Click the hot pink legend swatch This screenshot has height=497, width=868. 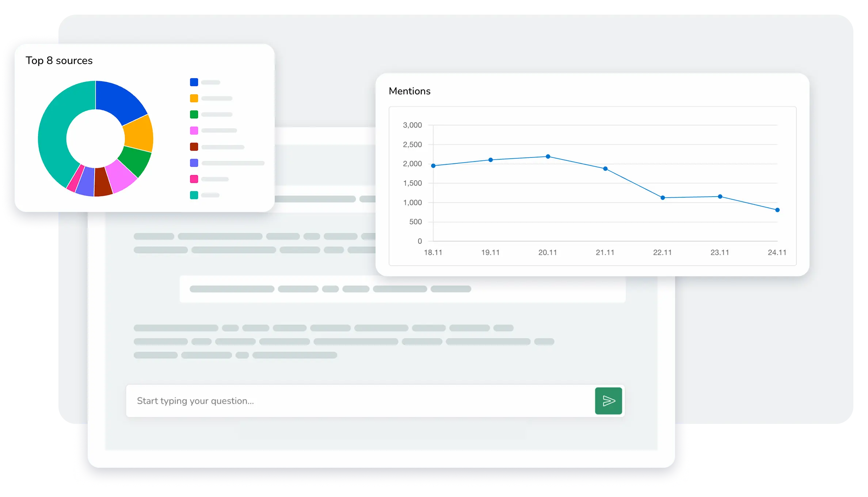(x=194, y=179)
